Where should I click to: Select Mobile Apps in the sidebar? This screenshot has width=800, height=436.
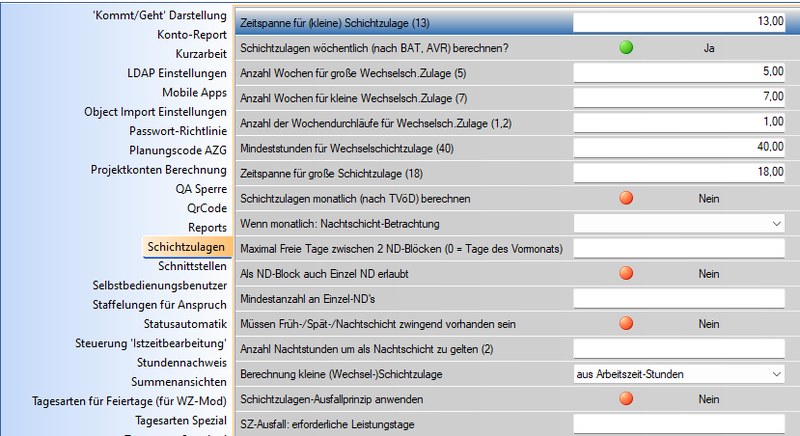tap(194, 92)
